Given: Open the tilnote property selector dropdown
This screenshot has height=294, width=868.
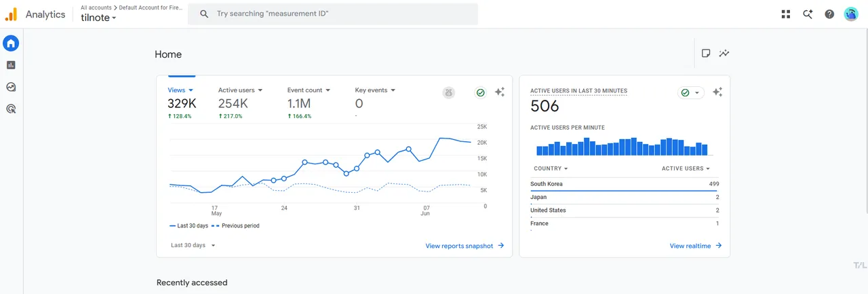Looking at the screenshot, I should tap(99, 18).
